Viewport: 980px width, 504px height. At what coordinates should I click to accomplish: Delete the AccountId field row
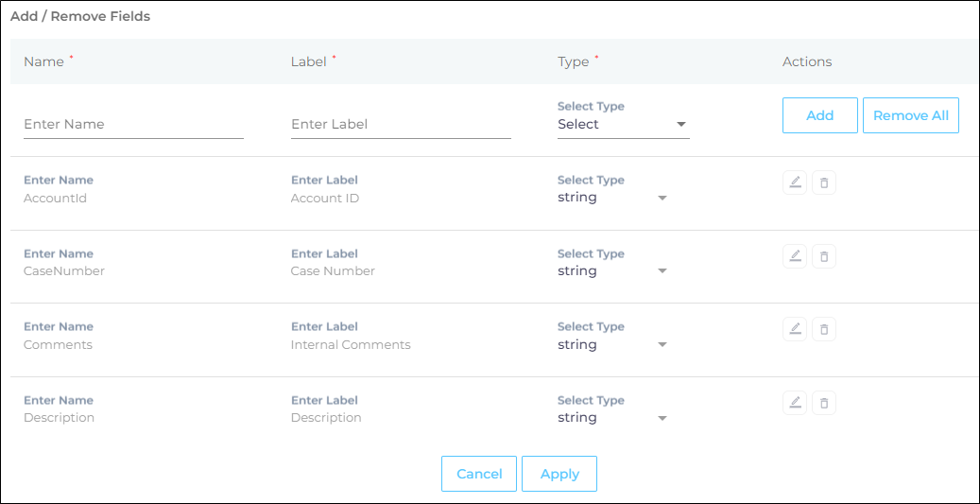pyautogui.click(x=824, y=182)
